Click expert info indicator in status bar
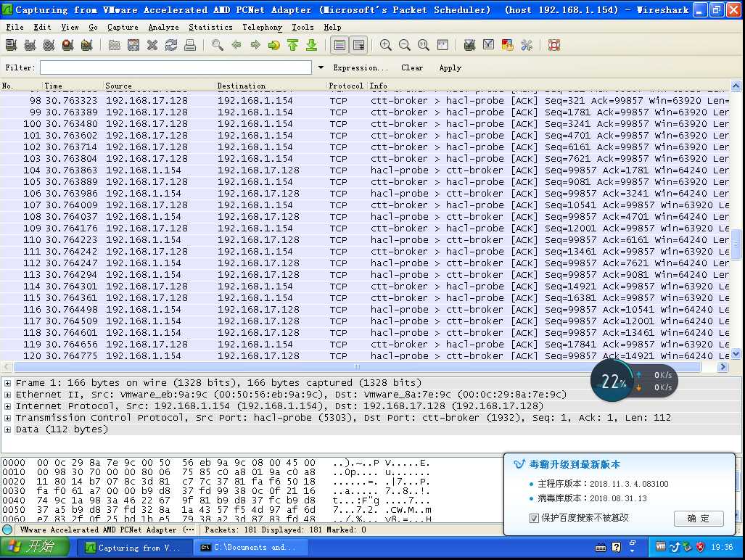Screen dimensions: 745x560 (7, 530)
